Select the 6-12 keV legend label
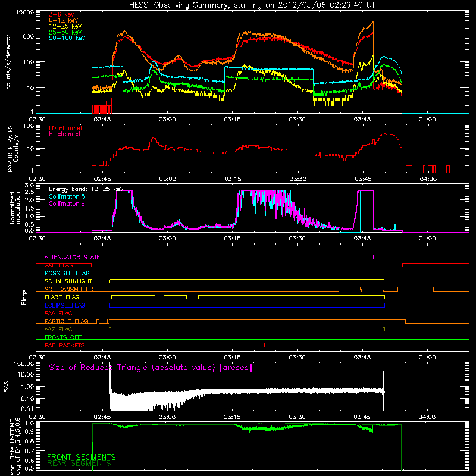The image size is (476, 476). [x=64, y=20]
